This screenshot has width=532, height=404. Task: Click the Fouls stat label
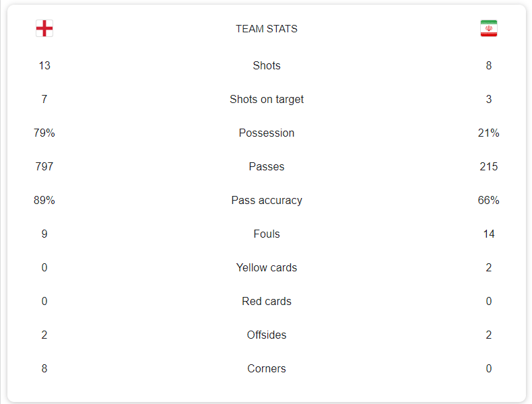[267, 234]
